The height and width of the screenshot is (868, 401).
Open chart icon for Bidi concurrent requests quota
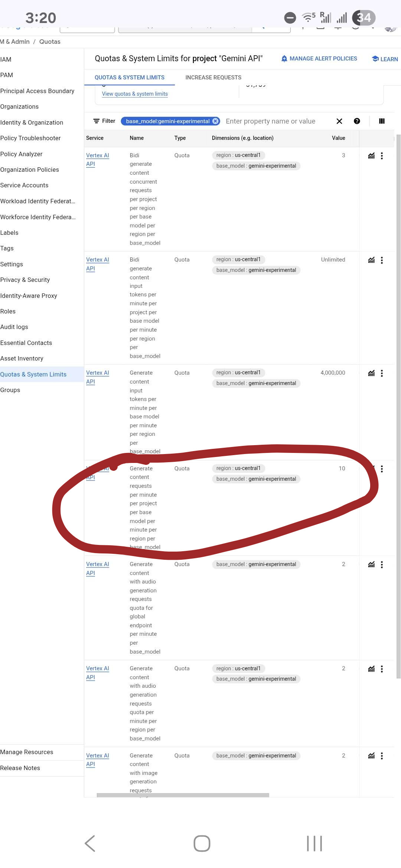371,156
